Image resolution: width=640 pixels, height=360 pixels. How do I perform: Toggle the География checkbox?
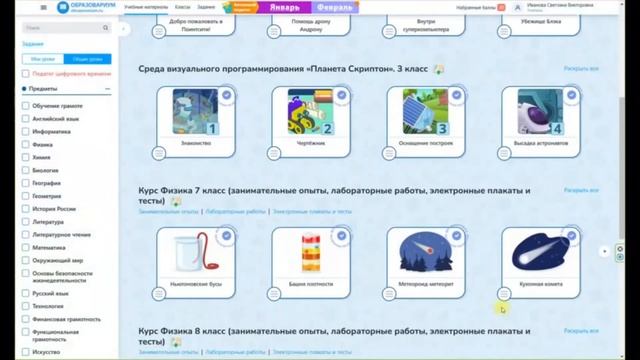coord(26,183)
